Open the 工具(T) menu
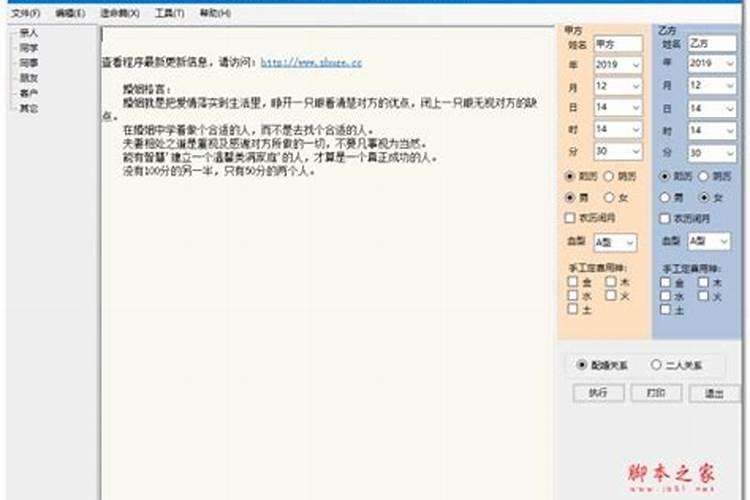 pos(169,13)
